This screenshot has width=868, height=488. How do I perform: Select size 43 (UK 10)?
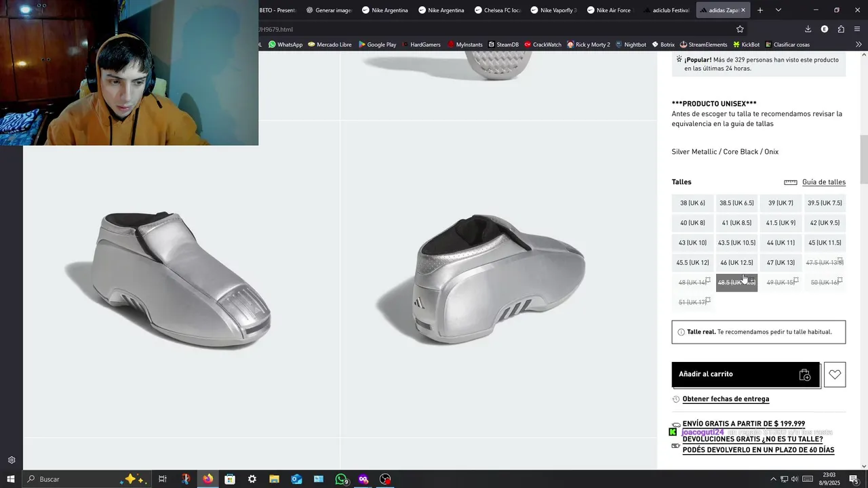point(692,243)
